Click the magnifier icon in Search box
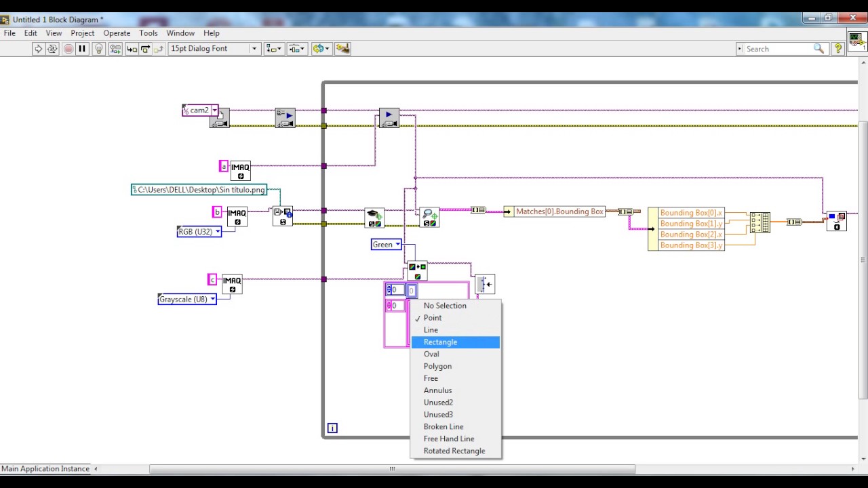This screenshot has height=488, width=868. point(818,49)
